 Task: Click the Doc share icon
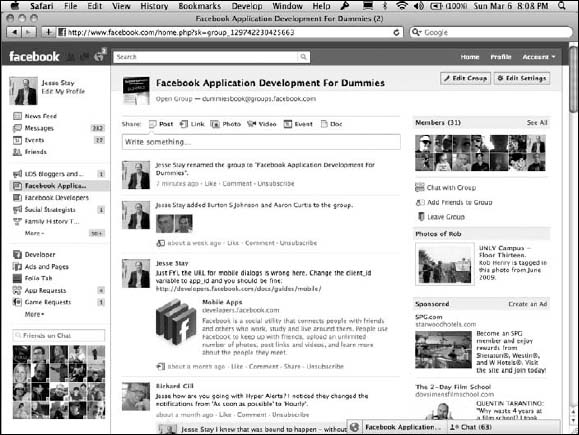click(324, 124)
